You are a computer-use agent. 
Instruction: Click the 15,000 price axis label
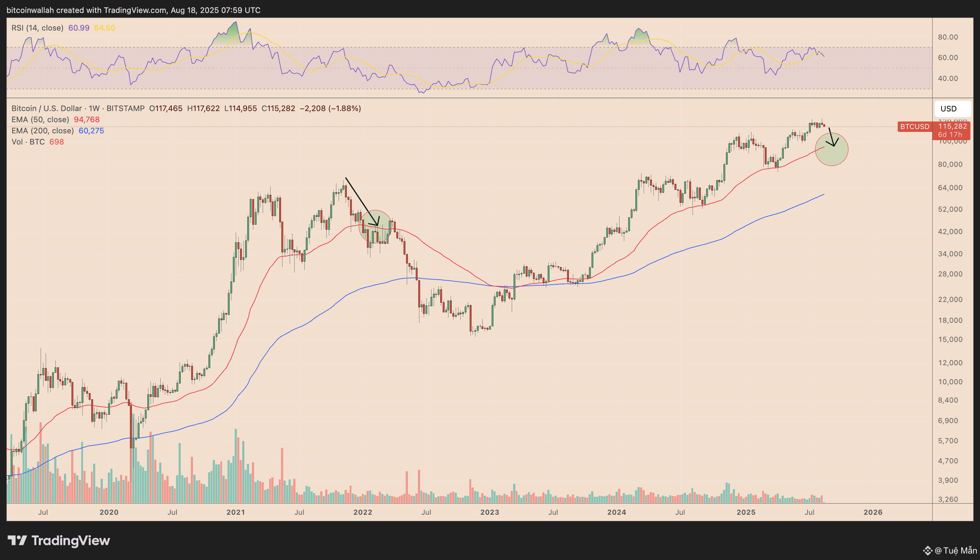[950, 340]
